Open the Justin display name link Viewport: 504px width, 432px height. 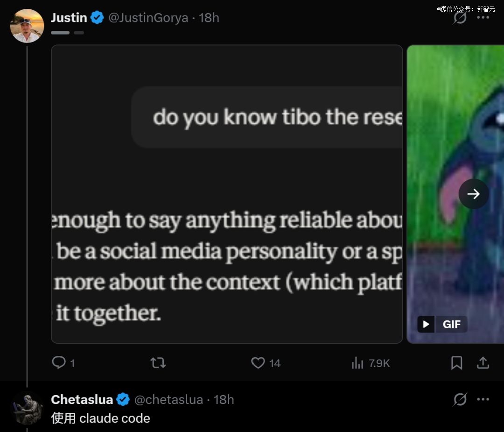(x=69, y=18)
